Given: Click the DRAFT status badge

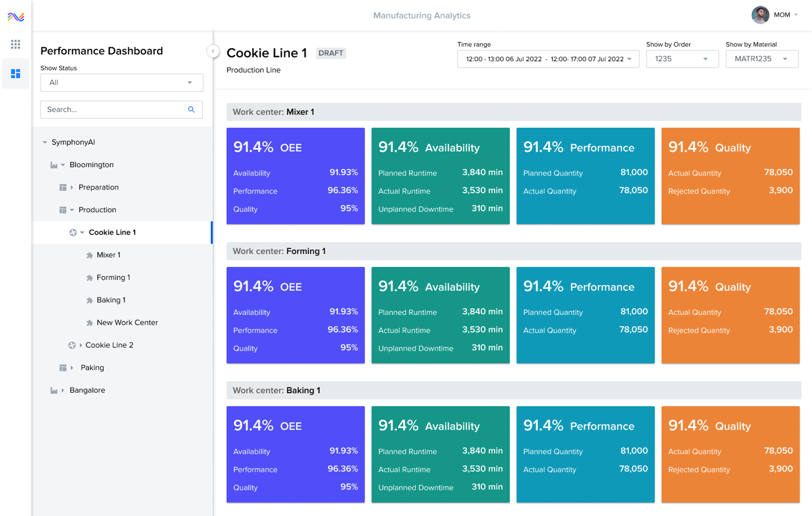Looking at the screenshot, I should [331, 53].
